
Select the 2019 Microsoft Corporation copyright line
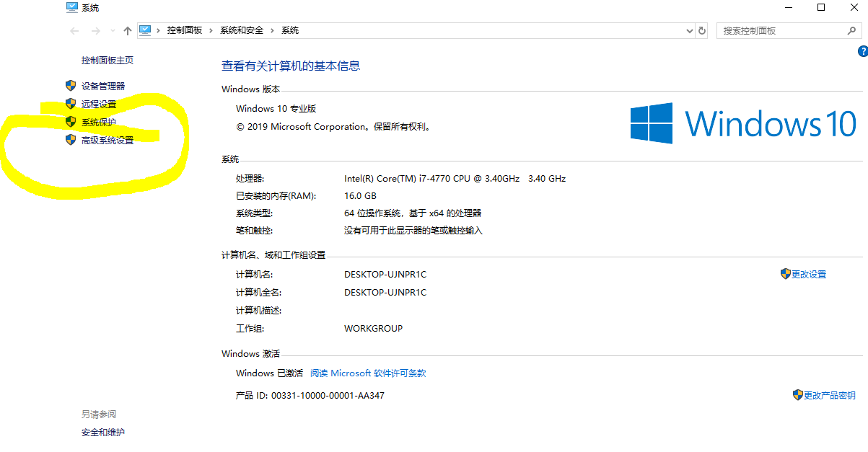[x=334, y=127]
